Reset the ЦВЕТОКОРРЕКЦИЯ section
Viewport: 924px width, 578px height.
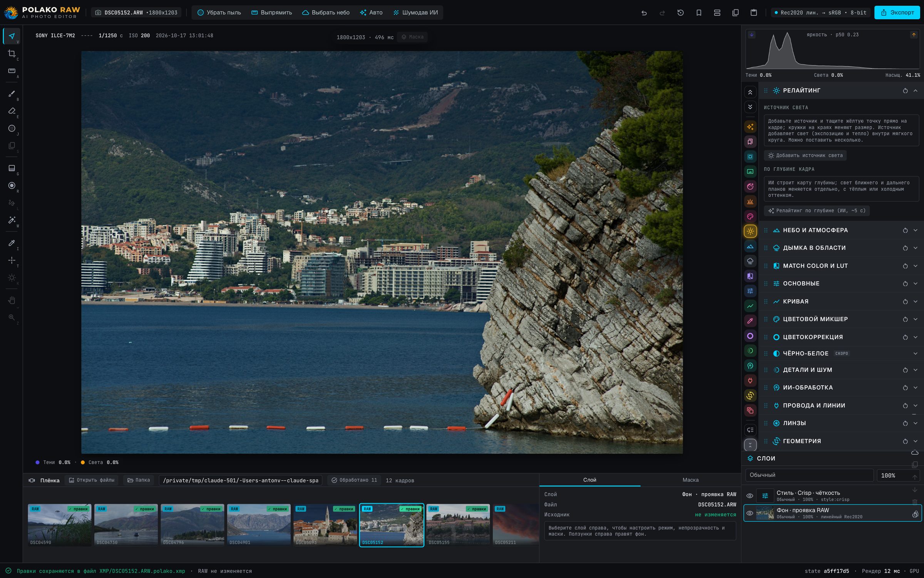905,337
